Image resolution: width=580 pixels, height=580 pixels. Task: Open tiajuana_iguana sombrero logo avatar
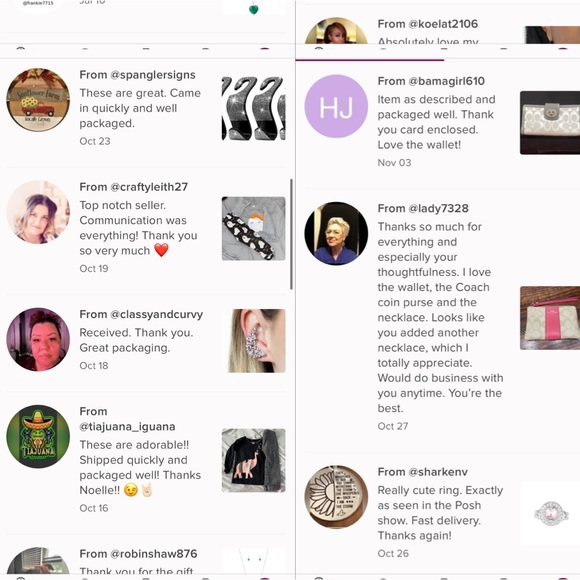(38, 436)
